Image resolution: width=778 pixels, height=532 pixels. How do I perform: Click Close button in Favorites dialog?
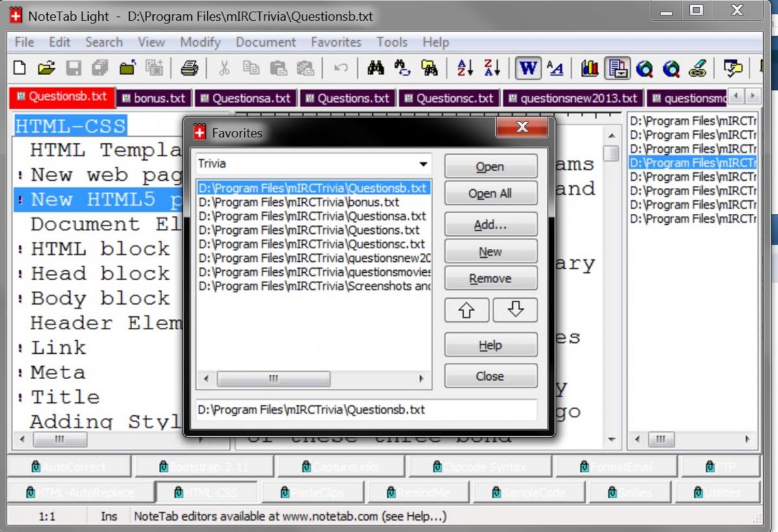491,376
